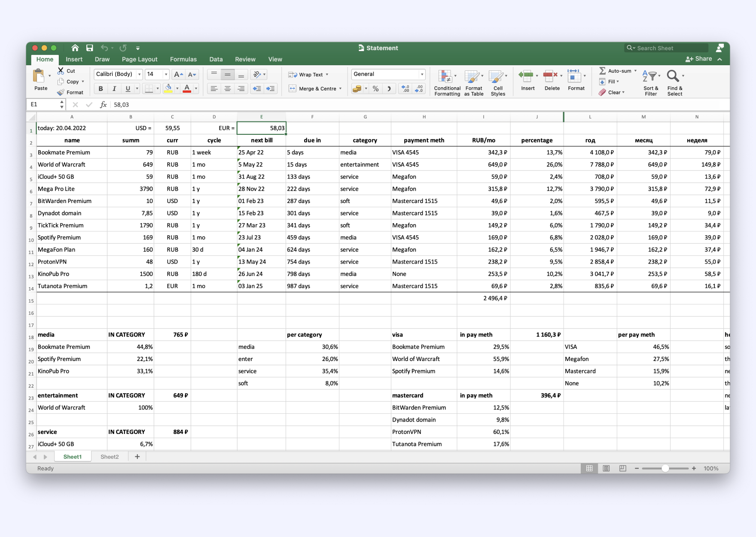Screen dimensions: 756x537
Task: Click the Insert cells icon
Action: click(x=526, y=76)
